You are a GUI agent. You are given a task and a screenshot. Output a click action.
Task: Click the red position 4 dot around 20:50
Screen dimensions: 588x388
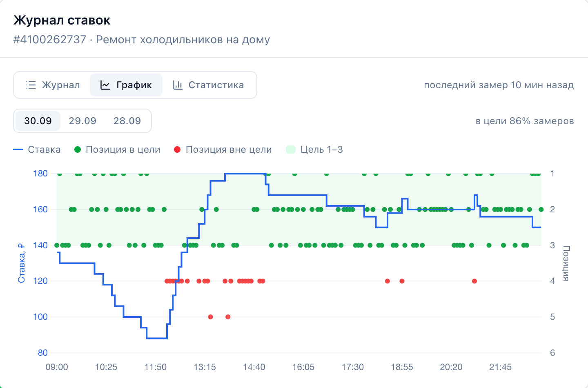pos(474,281)
